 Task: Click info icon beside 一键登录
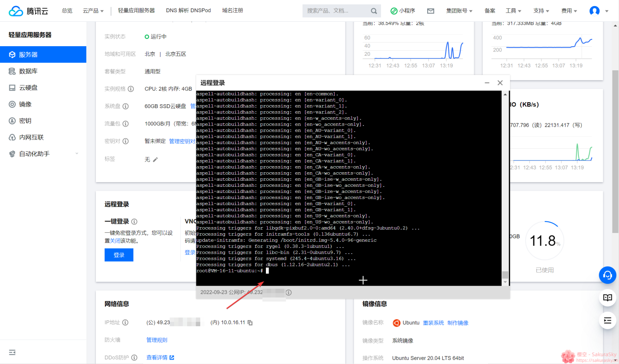click(x=134, y=222)
